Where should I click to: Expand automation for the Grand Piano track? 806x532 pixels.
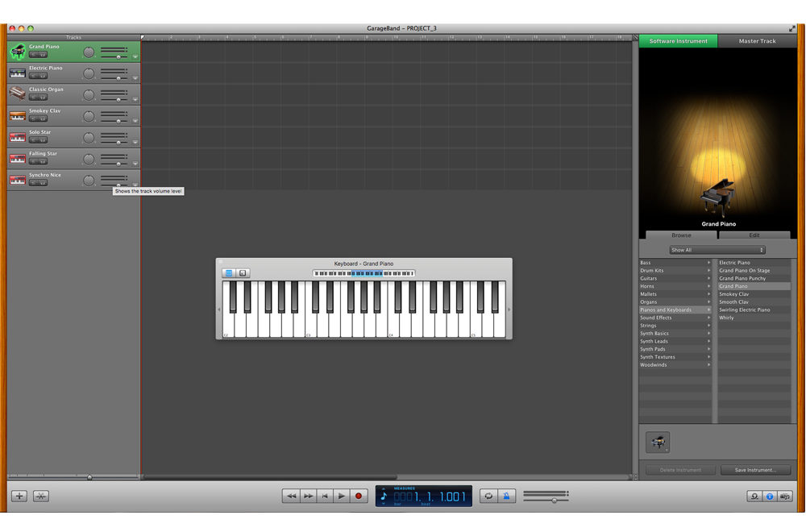click(135, 57)
